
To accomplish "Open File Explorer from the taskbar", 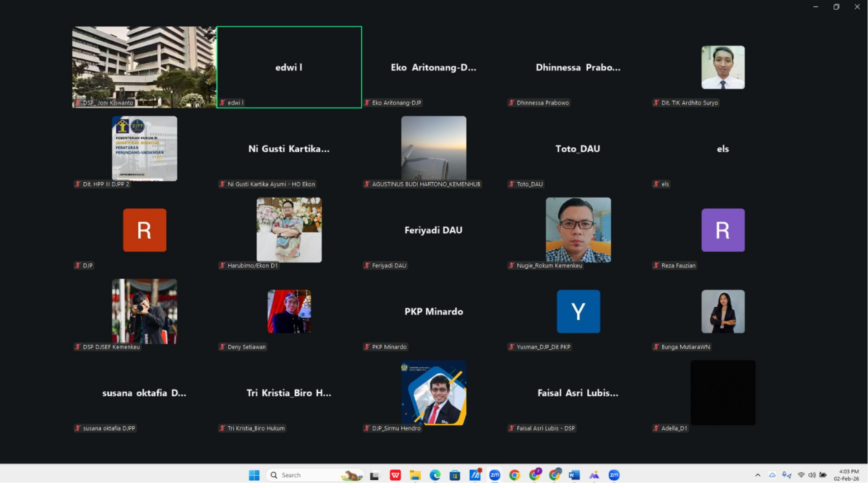I will click(x=415, y=475).
